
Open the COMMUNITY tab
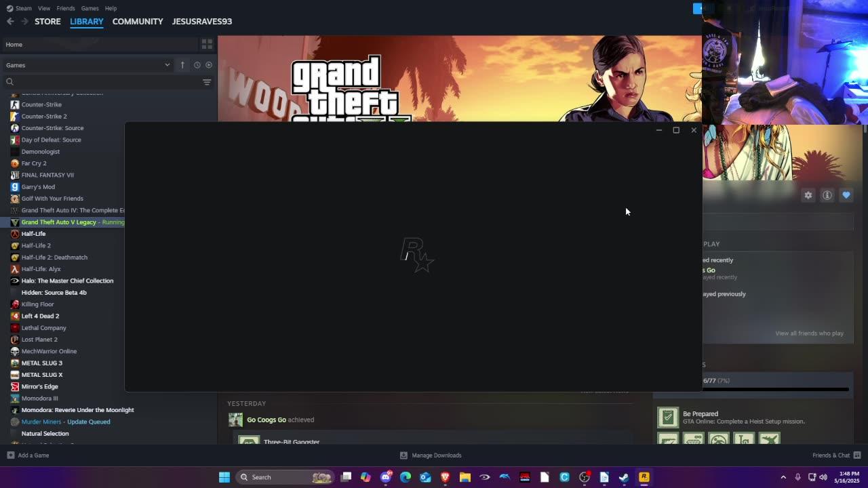138,22
